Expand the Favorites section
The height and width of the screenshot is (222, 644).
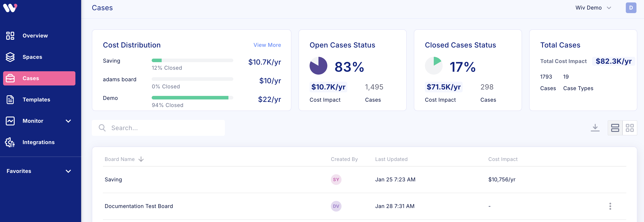[x=68, y=171]
